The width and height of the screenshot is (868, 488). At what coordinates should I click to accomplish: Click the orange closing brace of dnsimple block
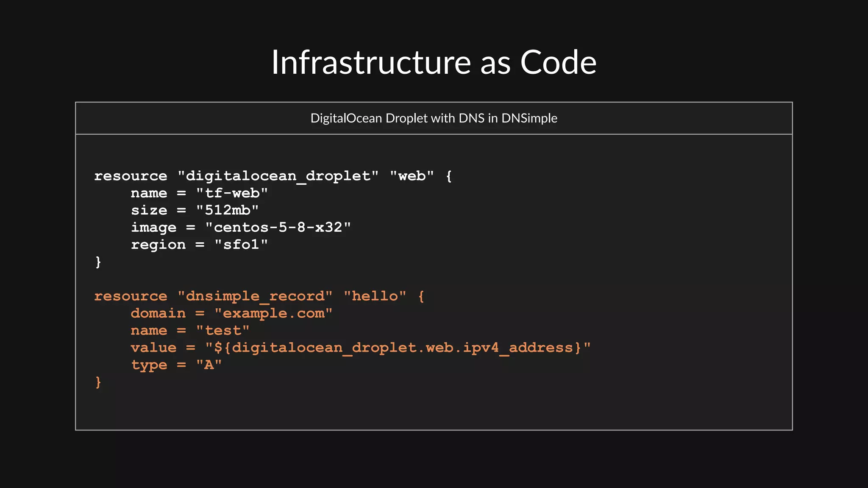click(98, 382)
